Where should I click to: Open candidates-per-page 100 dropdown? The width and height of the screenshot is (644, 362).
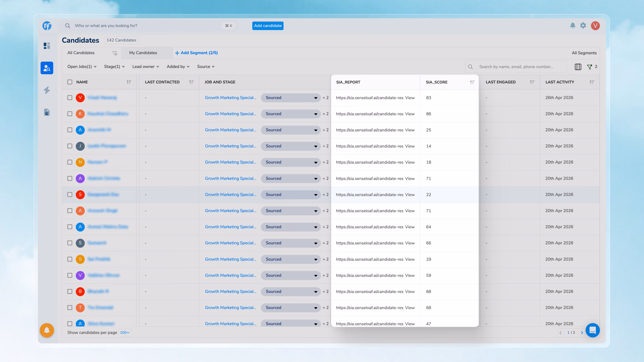point(125,332)
